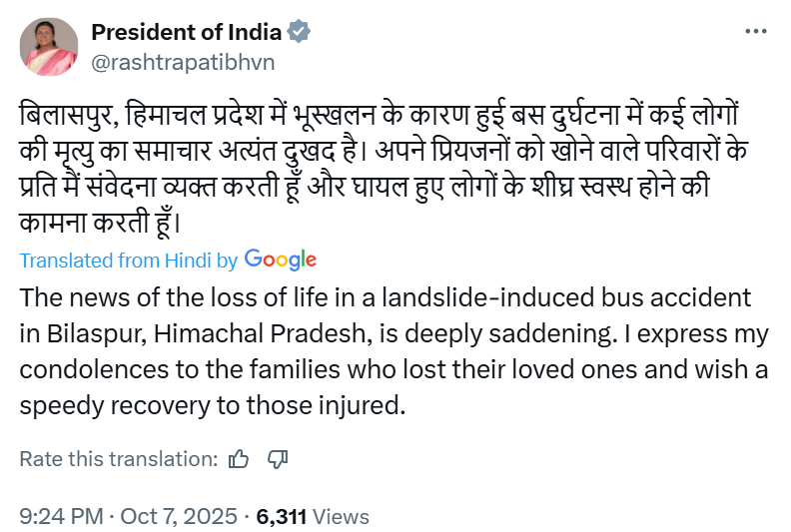Viewport: 791px width, 532px height.
Task: Open the @rashtrapatibhvn handle link
Action: 183,62
